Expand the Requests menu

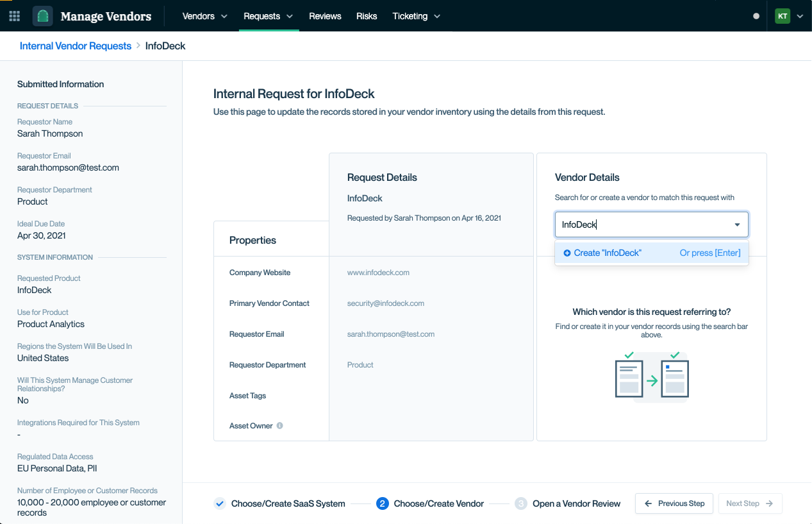click(x=269, y=16)
